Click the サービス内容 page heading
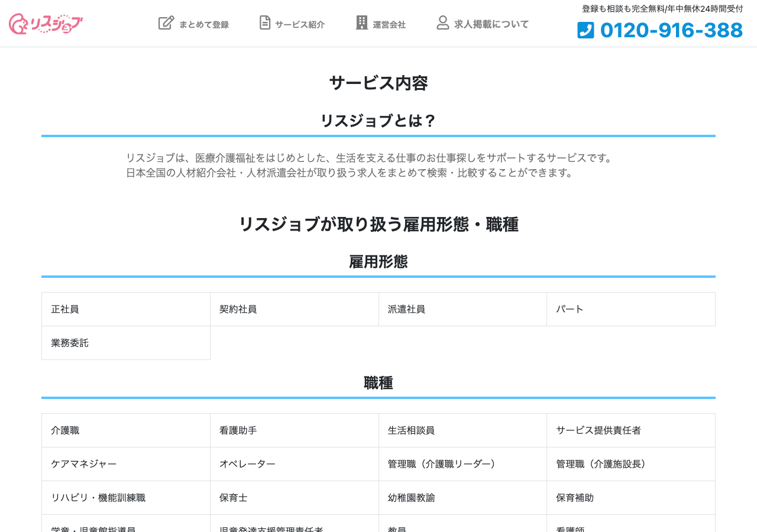This screenshot has width=757, height=532. pos(378,83)
